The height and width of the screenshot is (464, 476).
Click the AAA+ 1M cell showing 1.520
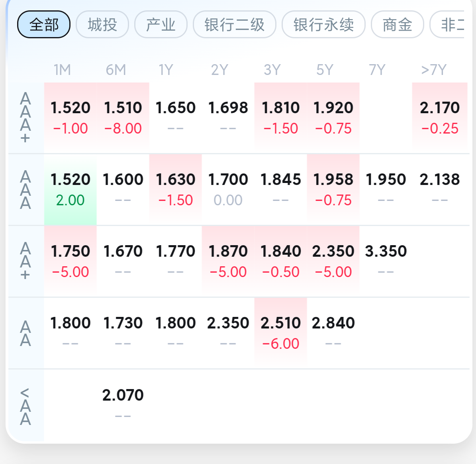(71, 118)
